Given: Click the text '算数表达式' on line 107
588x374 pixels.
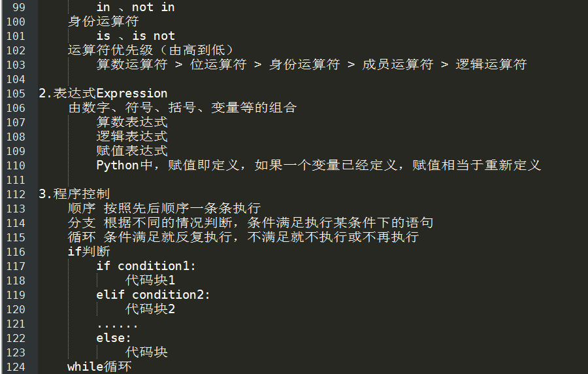Looking at the screenshot, I should pos(132,122).
